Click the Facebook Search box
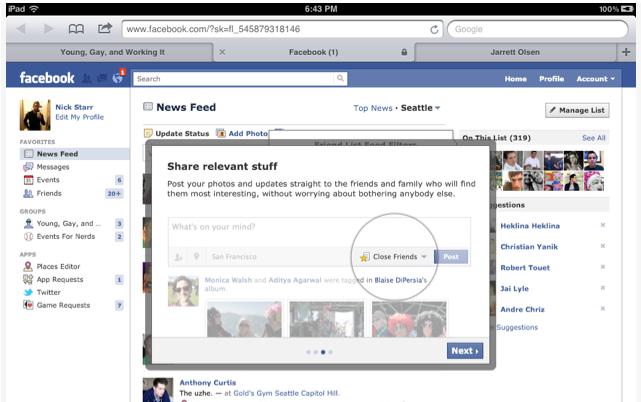 (234, 79)
